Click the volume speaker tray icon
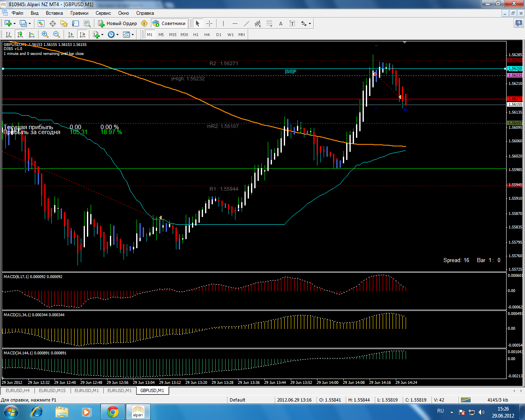The width and height of the screenshot is (525, 420). (482, 412)
